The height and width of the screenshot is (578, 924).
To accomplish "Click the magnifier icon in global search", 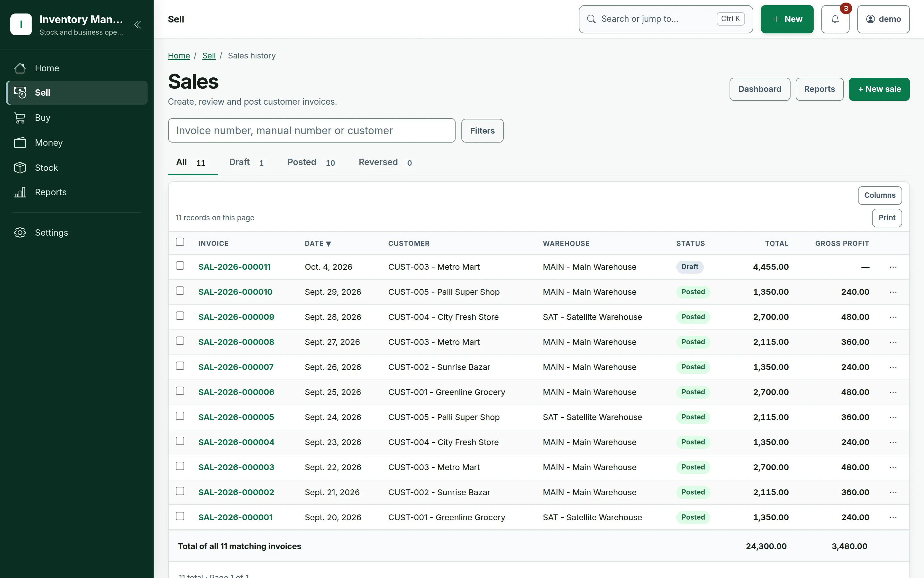I will (591, 19).
